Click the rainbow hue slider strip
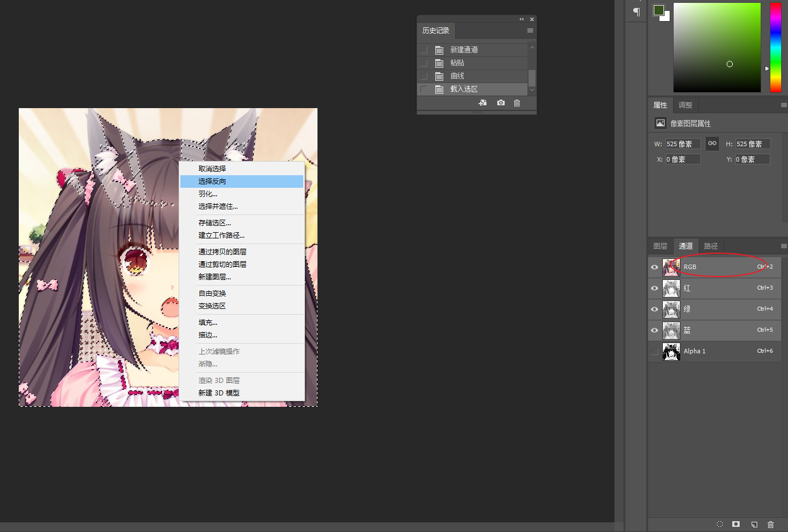Screen dimensions: 788x532 click(x=775, y=47)
